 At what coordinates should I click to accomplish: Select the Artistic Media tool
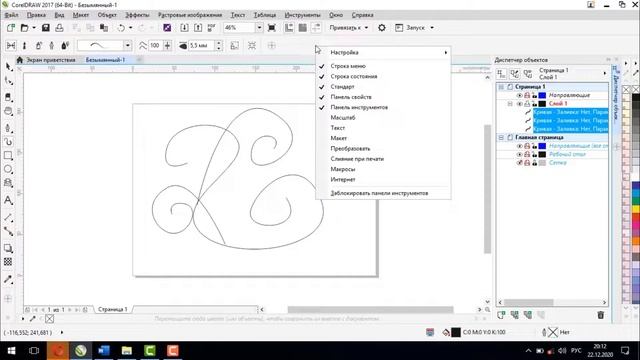[8, 142]
